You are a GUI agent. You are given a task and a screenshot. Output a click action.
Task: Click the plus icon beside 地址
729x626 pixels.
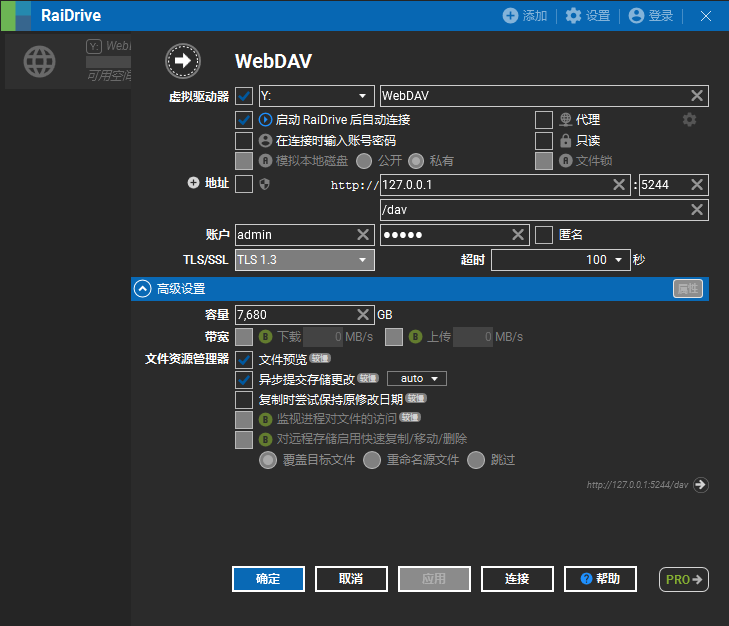tap(193, 183)
